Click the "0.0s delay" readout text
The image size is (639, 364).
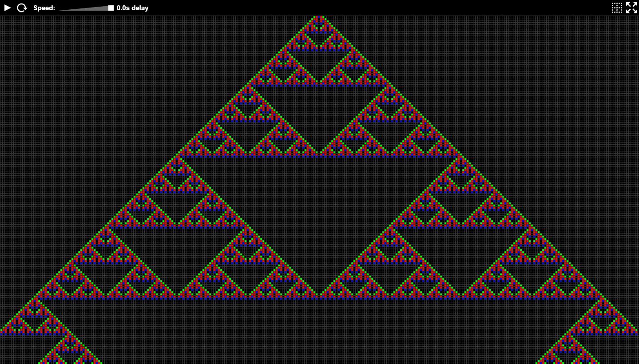(132, 8)
